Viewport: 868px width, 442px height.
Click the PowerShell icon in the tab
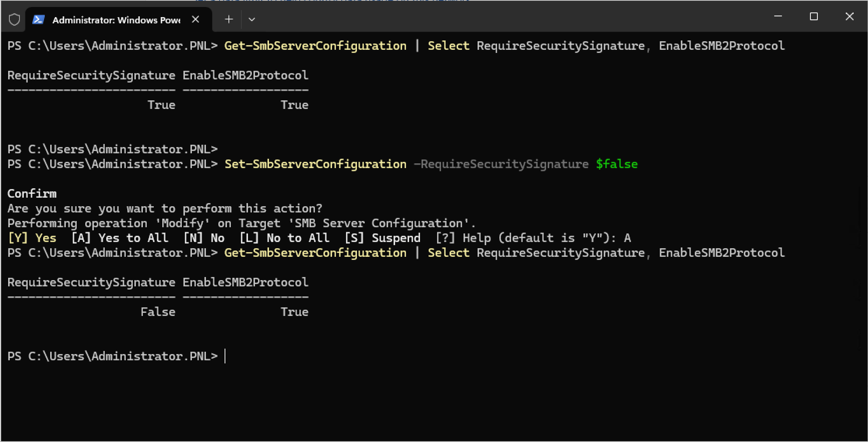(x=38, y=19)
